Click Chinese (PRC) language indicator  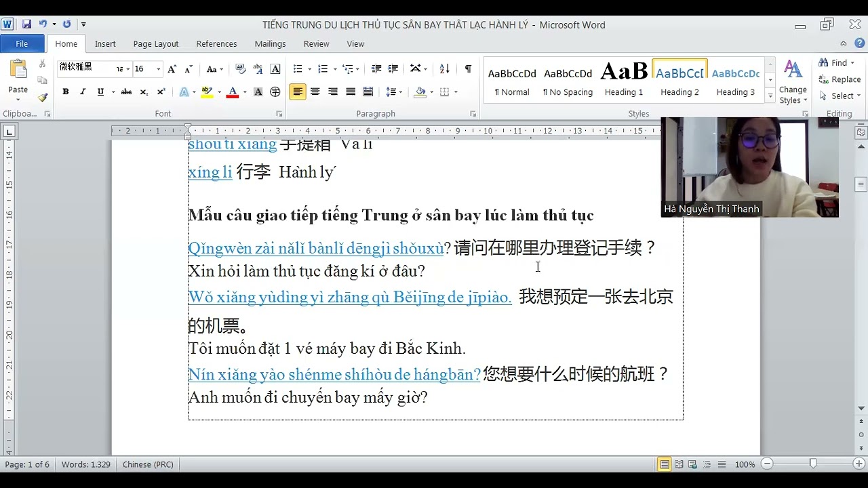148,464
